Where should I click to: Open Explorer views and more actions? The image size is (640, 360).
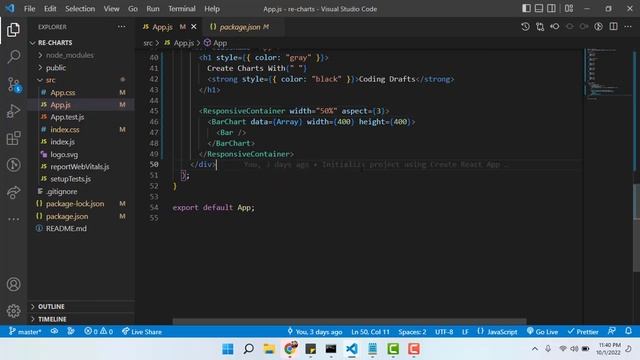pyautogui.click(x=122, y=27)
